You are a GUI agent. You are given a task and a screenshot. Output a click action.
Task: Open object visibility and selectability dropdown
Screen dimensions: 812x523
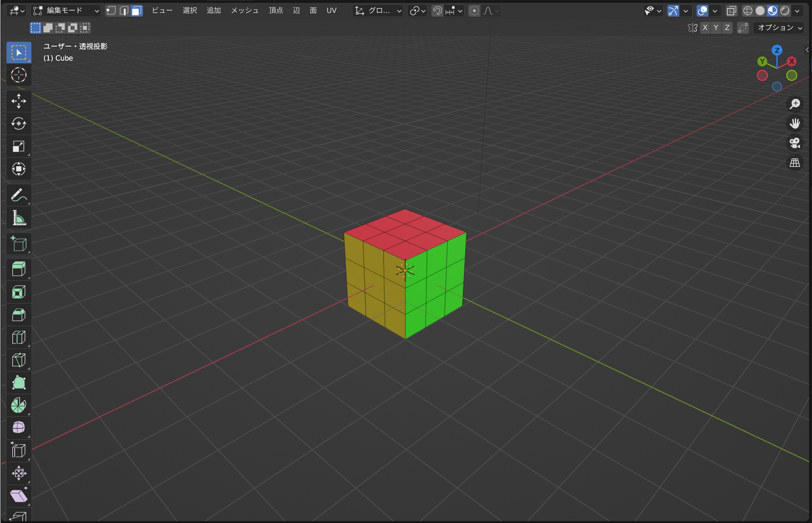coord(653,11)
